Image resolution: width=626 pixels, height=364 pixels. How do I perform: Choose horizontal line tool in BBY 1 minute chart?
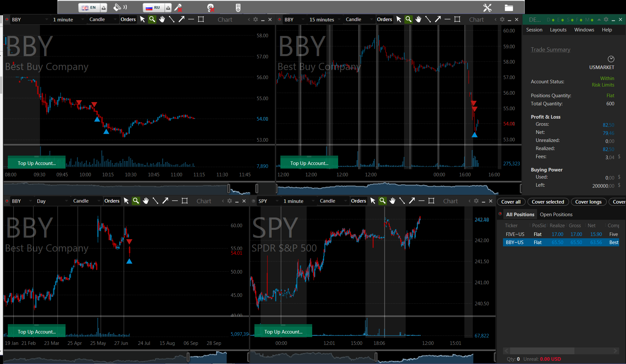point(191,19)
